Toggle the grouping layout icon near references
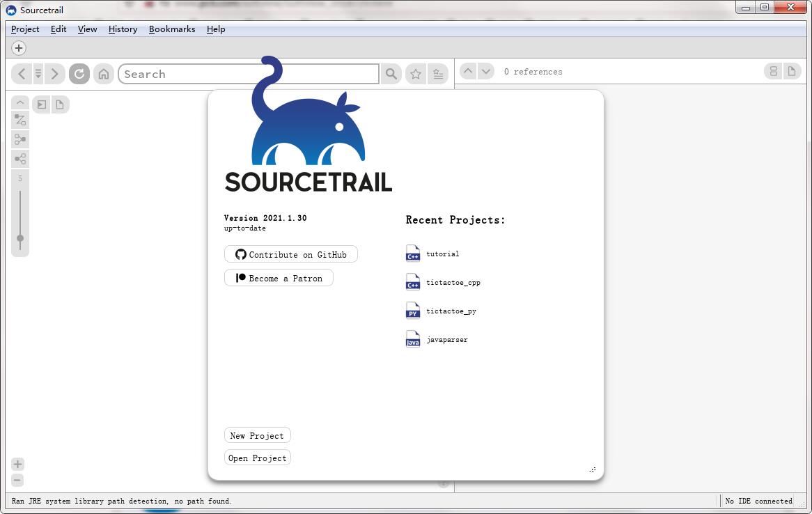This screenshot has height=514, width=812. [773, 70]
